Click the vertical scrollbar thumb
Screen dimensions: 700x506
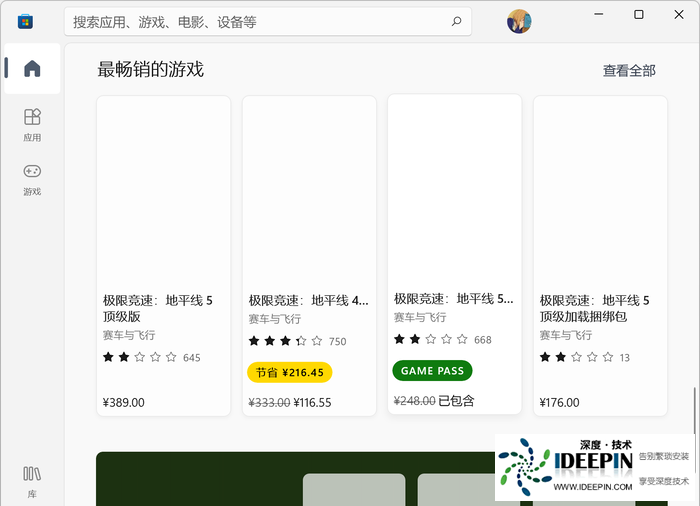694,430
